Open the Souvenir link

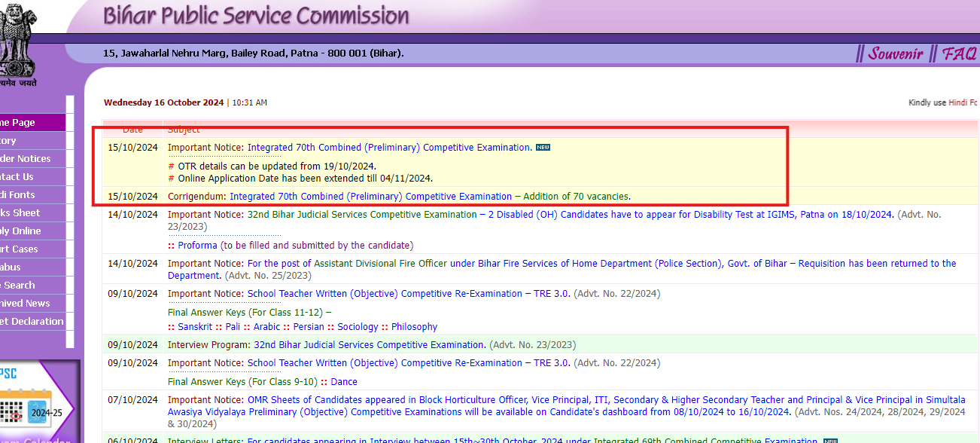896,53
